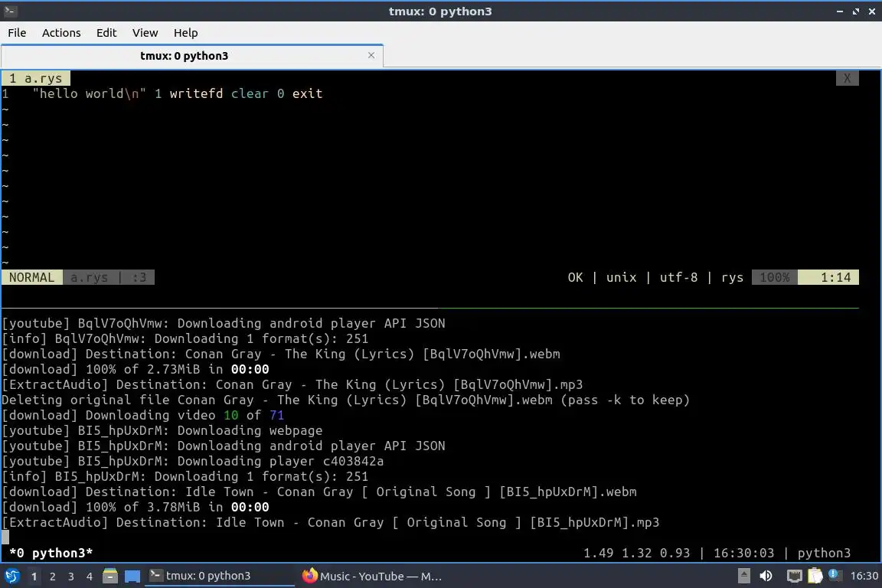The height and width of the screenshot is (588, 882).
Task: Click 'utf-8' encoding in statusline
Action: [x=679, y=277]
